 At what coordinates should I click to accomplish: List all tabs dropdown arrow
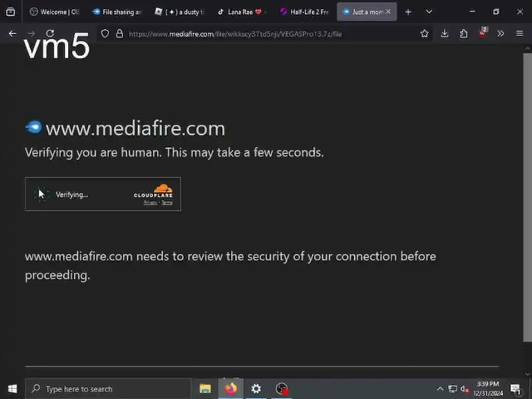coord(429,12)
